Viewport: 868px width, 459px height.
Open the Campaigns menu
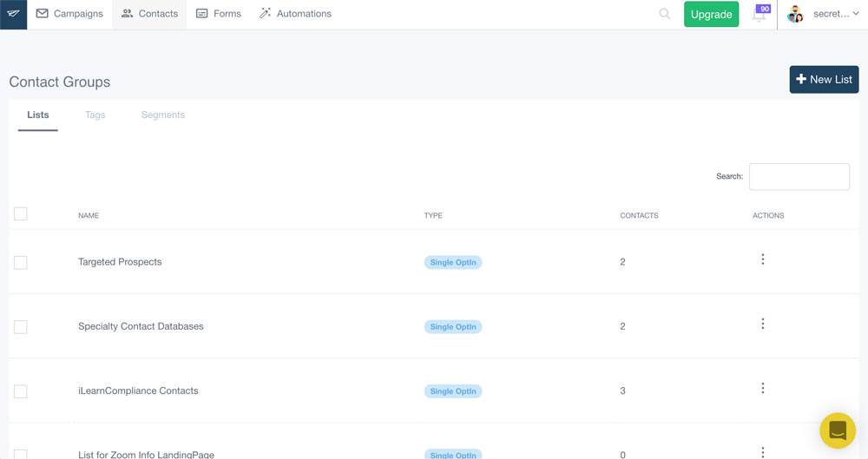(69, 14)
